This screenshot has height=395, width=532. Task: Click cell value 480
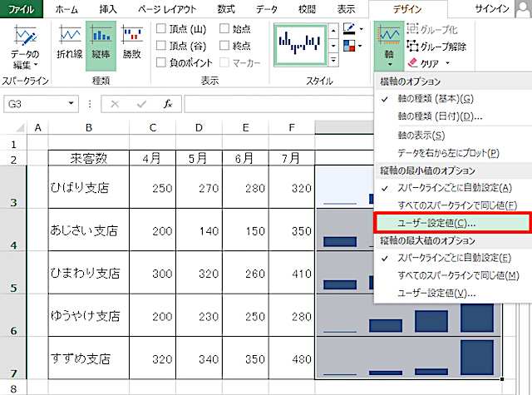click(x=292, y=358)
